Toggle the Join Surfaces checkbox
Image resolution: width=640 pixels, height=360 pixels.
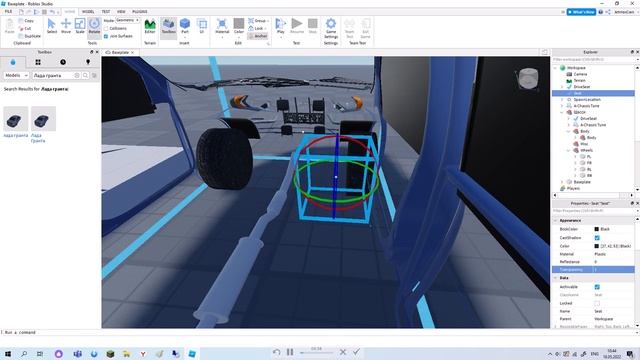click(106, 36)
